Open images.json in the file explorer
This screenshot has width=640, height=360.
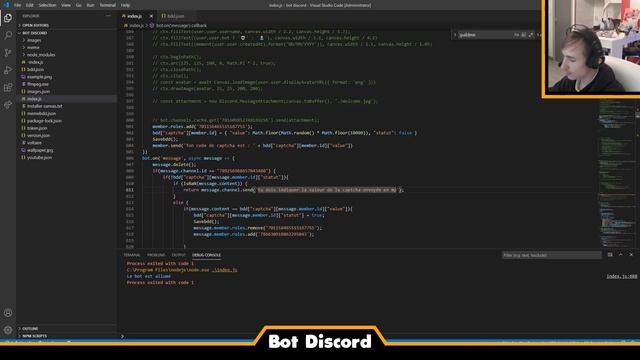click(38, 91)
